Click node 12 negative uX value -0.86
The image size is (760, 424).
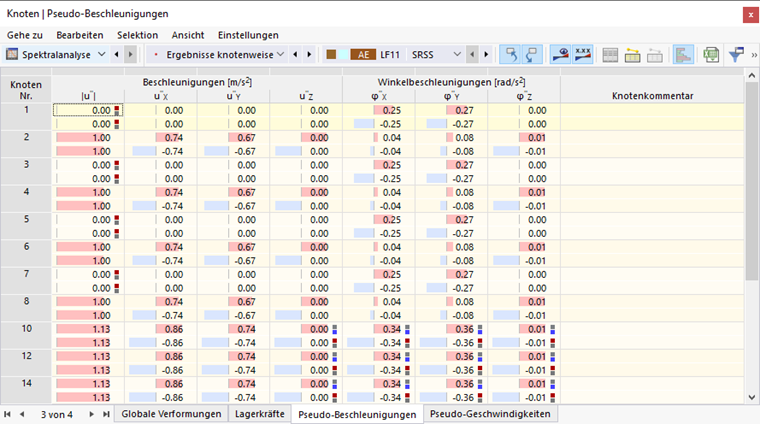[x=160, y=370]
